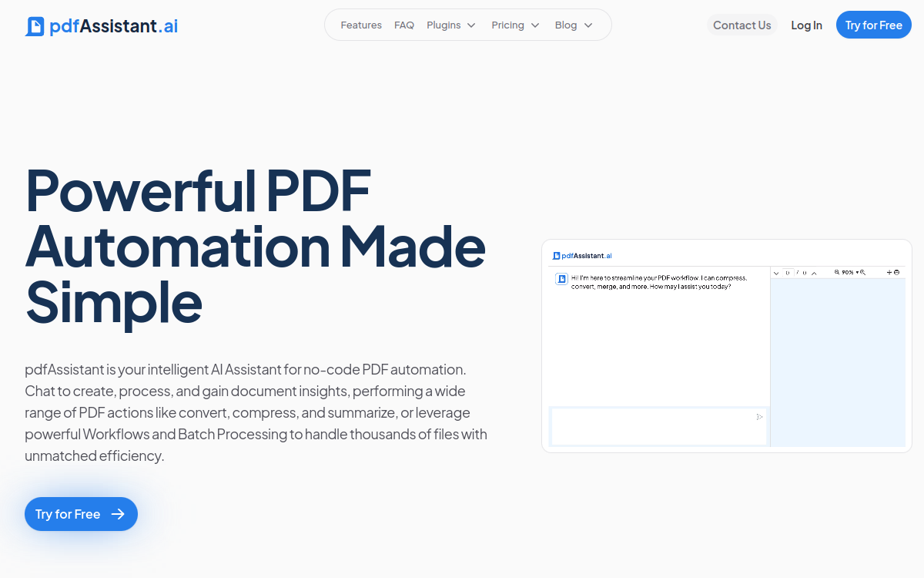The height and width of the screenshot is (578, 924).
Task: Click the Contact Us button
Action: pos(742,25)
